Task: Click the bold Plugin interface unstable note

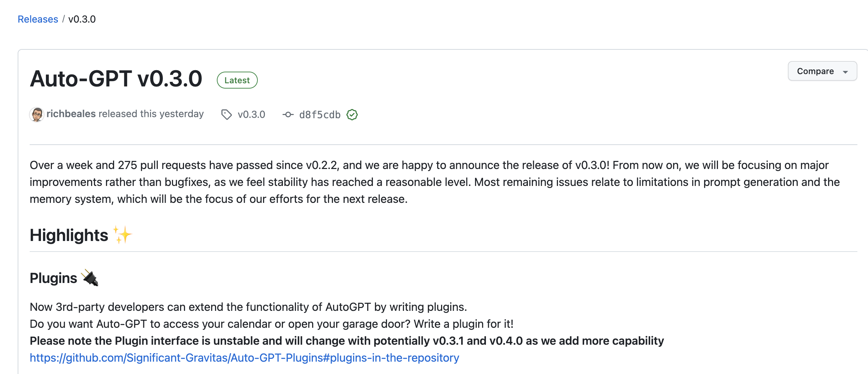Action: click(347, 341)
